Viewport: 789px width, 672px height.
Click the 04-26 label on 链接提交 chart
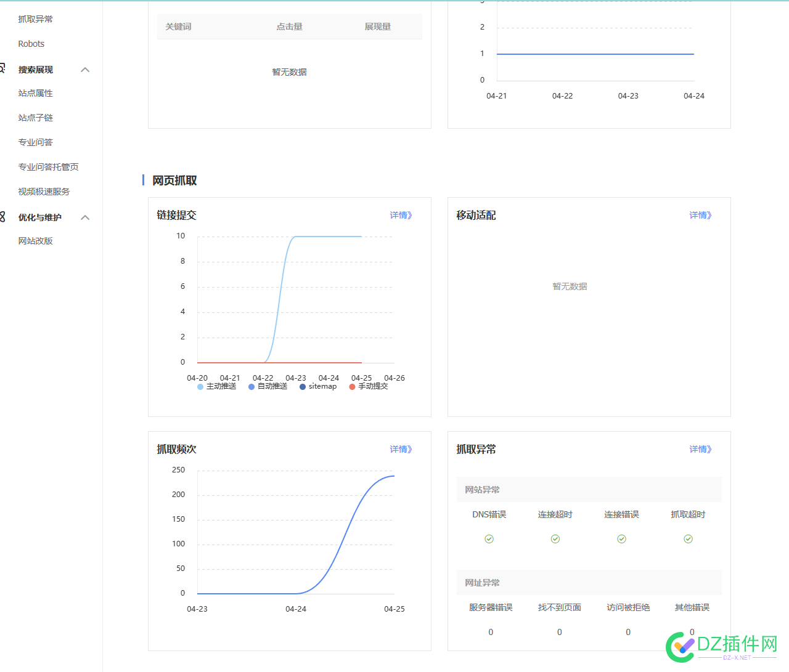point(394,378)
